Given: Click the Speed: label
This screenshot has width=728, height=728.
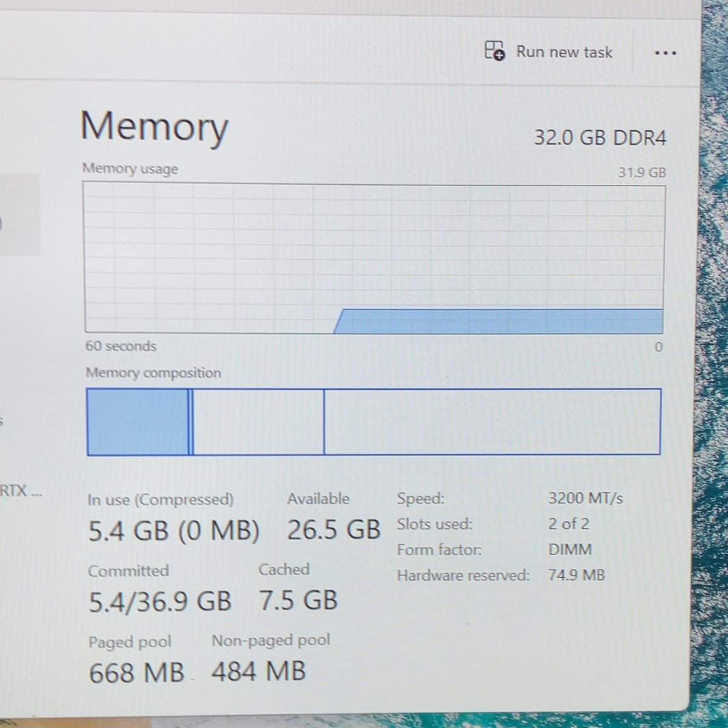Looking at the screenshot, I should coord(420,499).
